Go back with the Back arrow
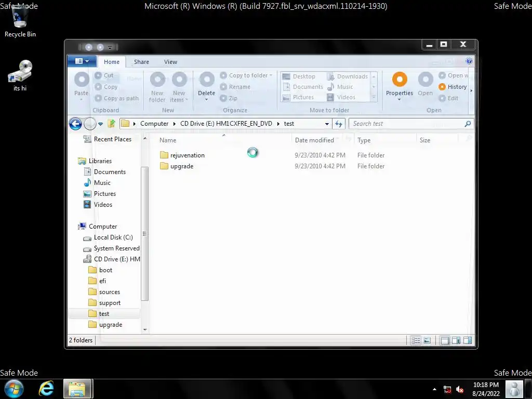Viewport: 532px width, 399px height. click(x=75, y=124)
